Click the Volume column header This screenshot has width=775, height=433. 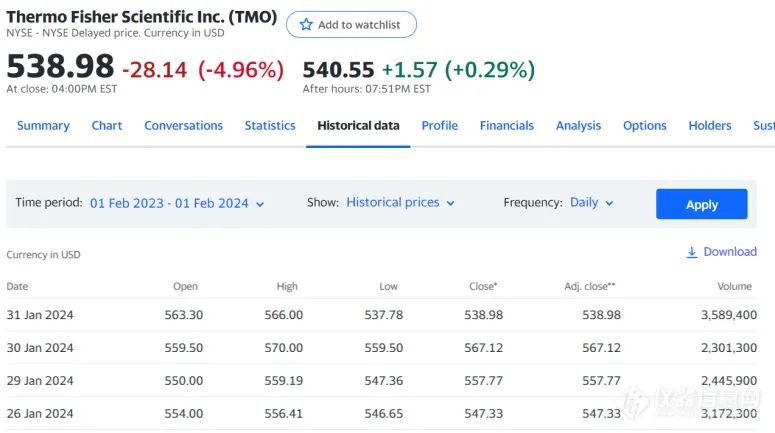point(734,287)
